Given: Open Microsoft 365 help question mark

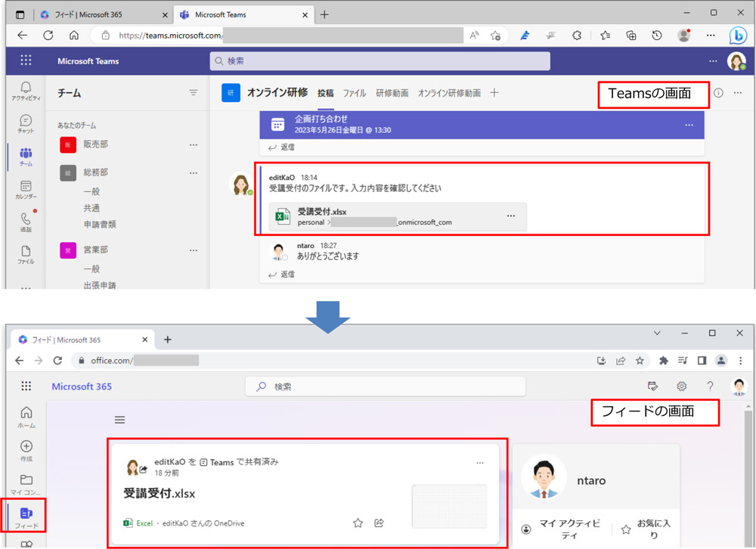Looking at the screenshot, I should coord(710,386).
